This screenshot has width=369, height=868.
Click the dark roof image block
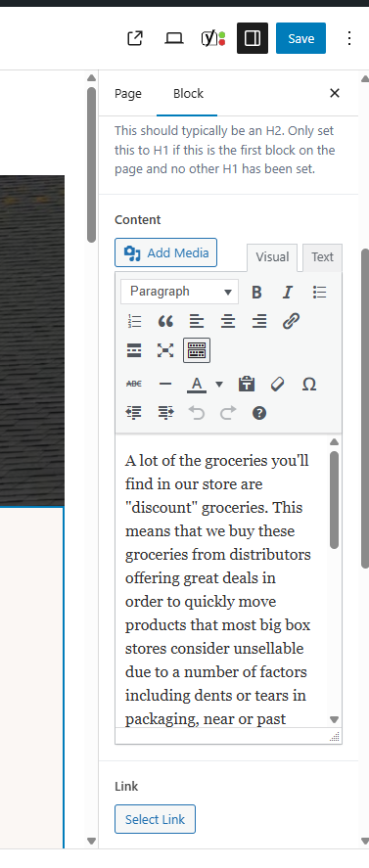click(32, 341)
